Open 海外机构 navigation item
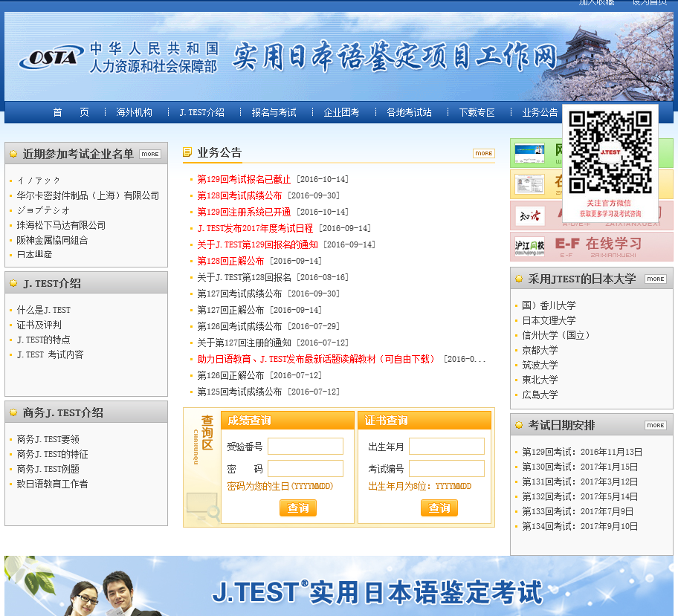 pos(134,112)
